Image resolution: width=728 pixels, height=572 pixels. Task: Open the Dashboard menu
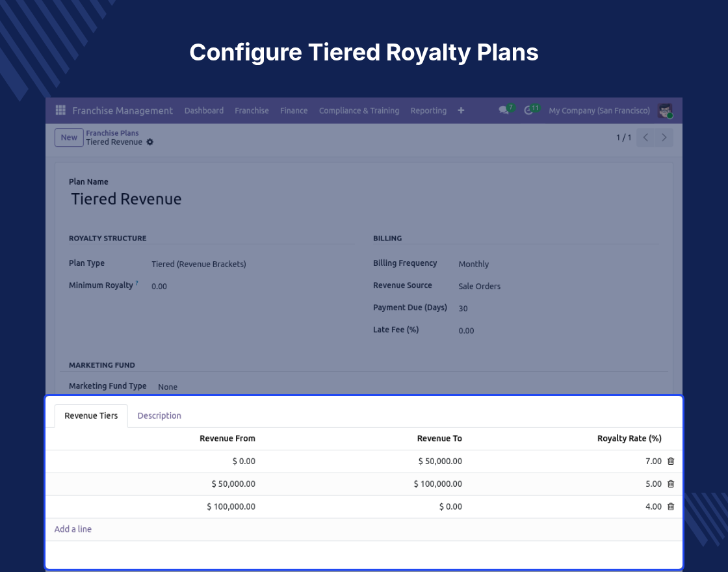204,110
